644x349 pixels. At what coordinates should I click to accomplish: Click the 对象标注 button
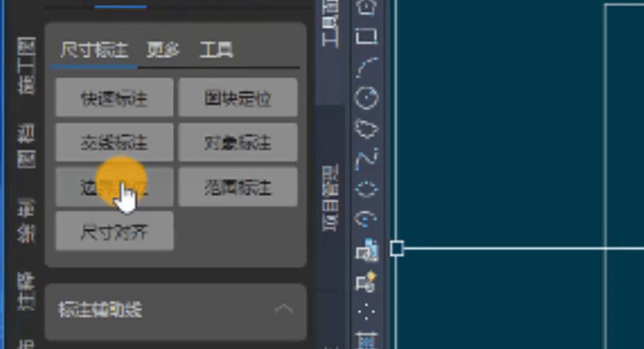(238, 142)
